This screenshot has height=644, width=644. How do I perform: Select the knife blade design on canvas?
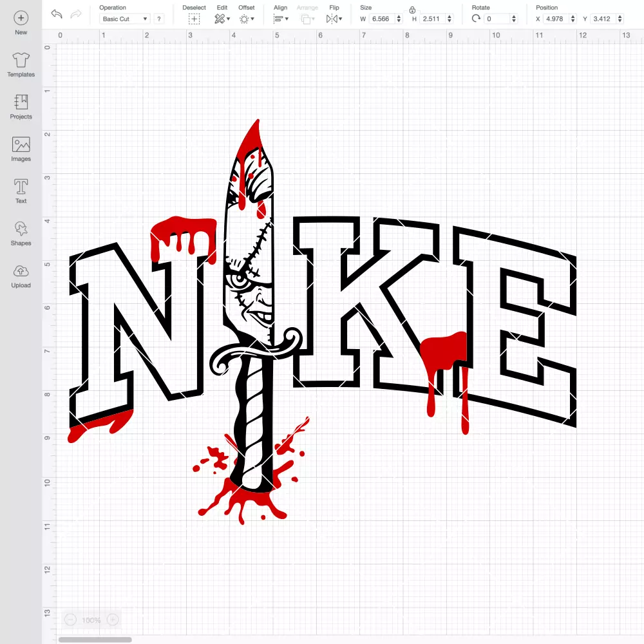(x=249, y=234)
